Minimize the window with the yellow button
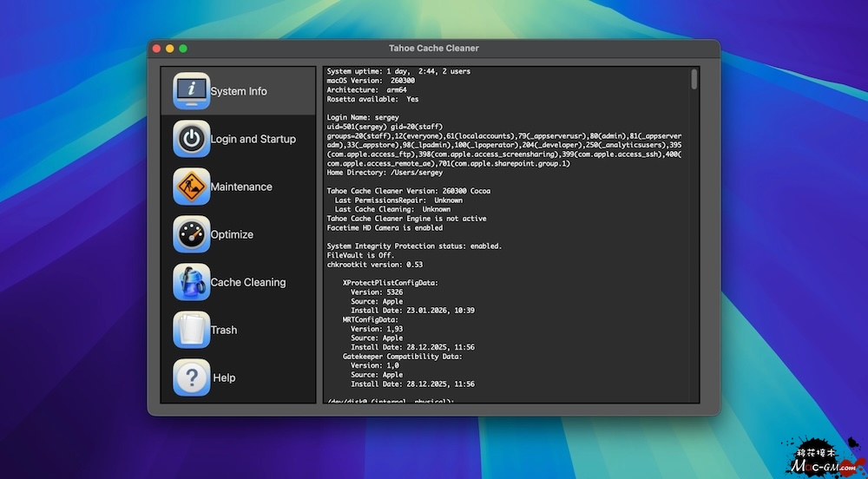 point(170,49)
